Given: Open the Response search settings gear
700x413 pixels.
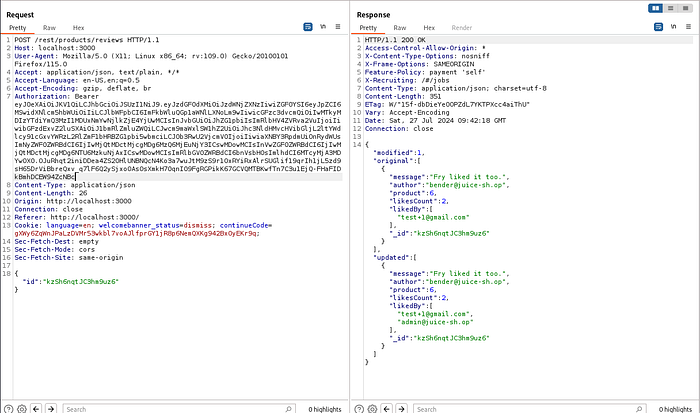Looking at the screenshot, I should [x=372, y=409].
